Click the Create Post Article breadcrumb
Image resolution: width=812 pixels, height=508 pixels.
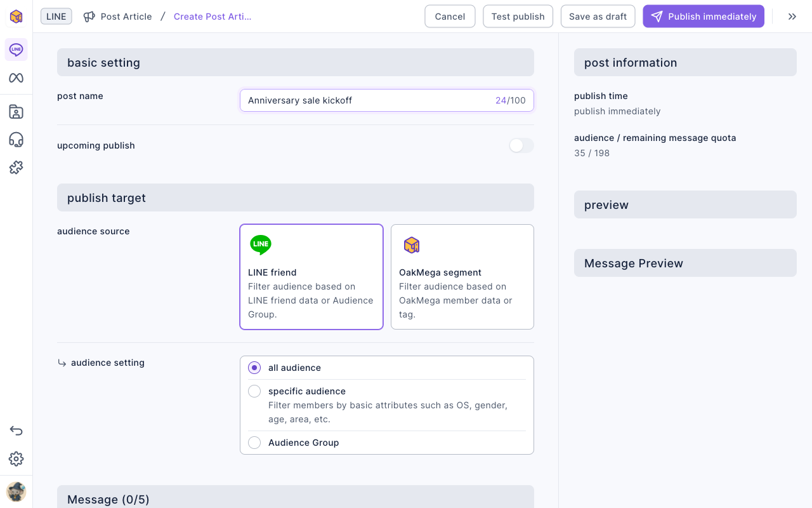[213, 17]
